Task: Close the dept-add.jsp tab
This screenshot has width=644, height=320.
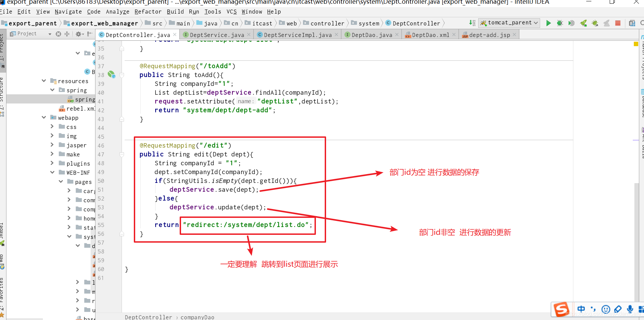Action: pos(514,35)
